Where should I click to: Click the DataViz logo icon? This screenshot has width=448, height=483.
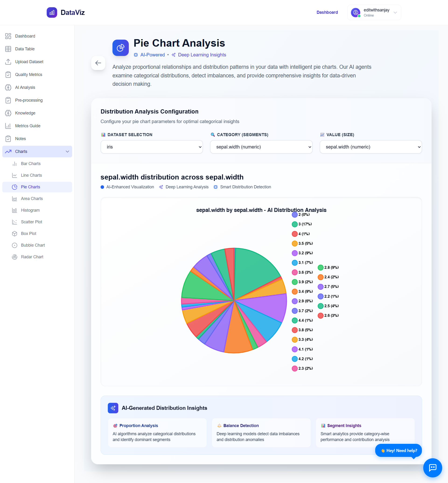tap(52, 12)
